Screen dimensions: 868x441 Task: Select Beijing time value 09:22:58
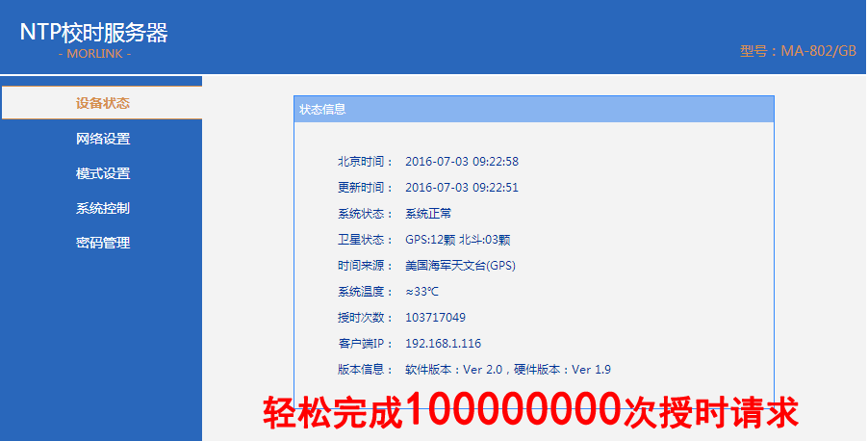pos(462,161)
